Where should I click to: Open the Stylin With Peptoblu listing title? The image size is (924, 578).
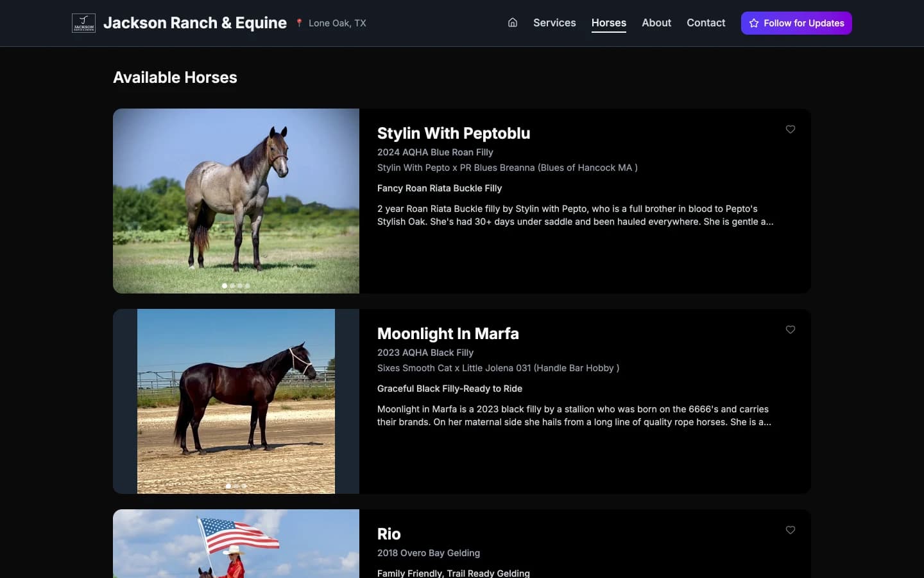coord(454,133)
